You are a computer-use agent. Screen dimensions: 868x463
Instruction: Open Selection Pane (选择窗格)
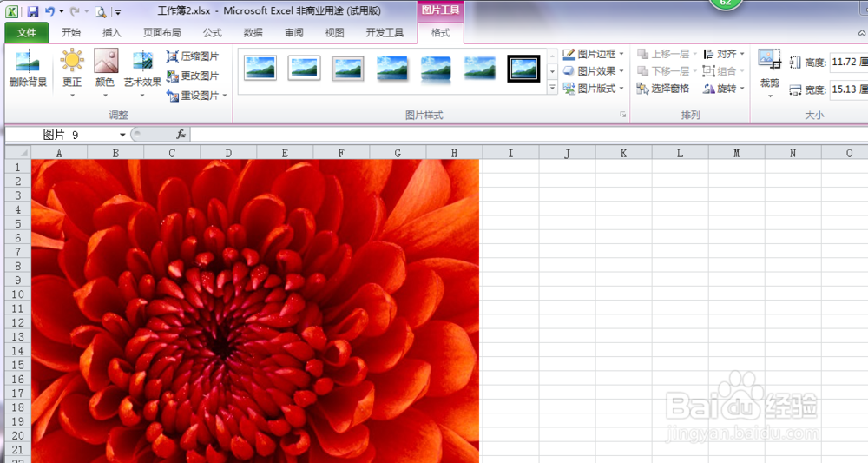[663, 89]
